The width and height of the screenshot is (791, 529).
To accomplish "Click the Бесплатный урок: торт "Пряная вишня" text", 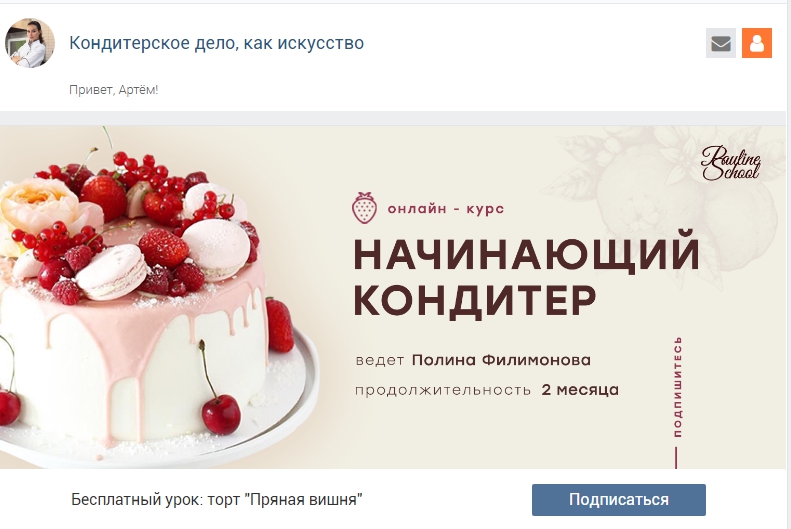I will coord(217,500).
